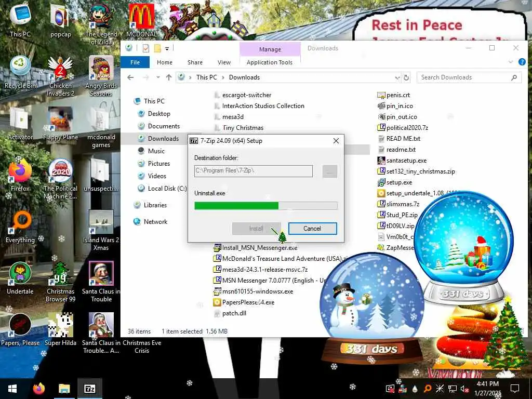Viewport: 532px width, 399px height.
Task: Select Network in navigation pane
Action: 155,221
